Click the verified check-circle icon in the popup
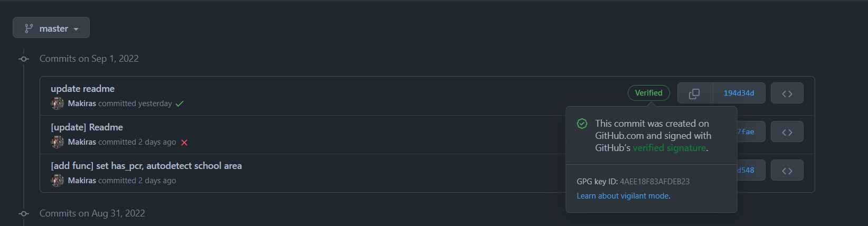 [x=582, y=124]
